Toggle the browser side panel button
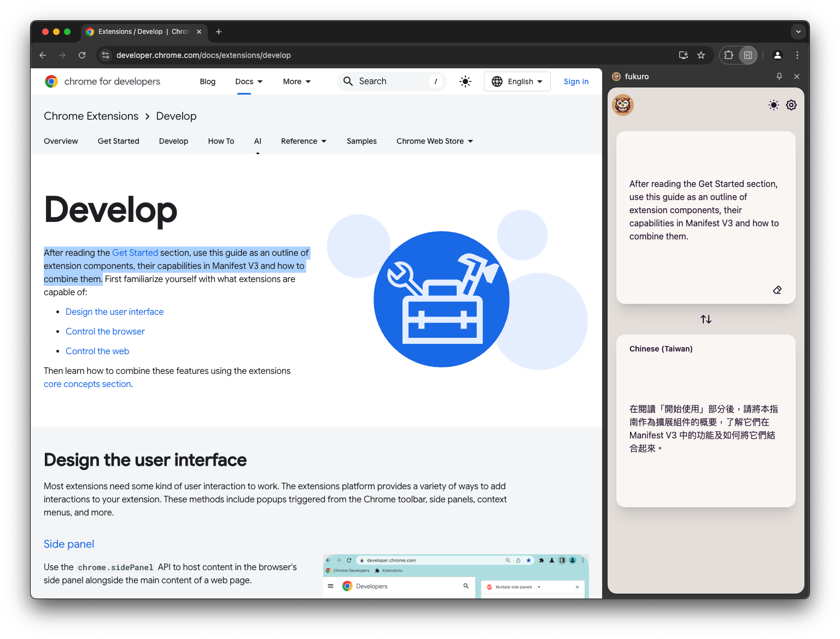This screenshot has height=639, width=840. [748, 55]
